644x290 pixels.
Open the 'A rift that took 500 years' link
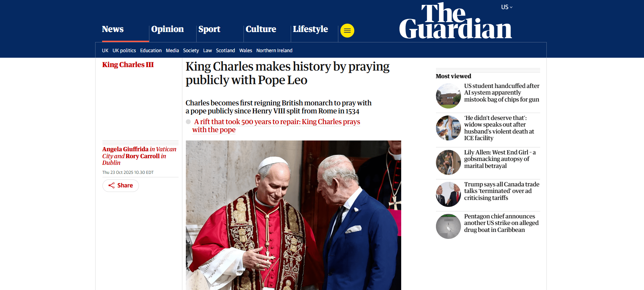(276, 126)
